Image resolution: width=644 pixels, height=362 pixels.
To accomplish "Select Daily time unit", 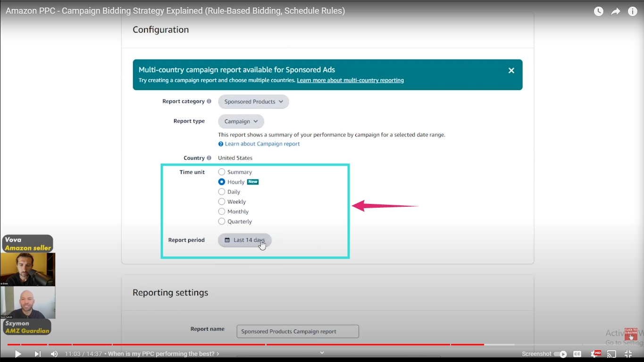I will 222,192.
